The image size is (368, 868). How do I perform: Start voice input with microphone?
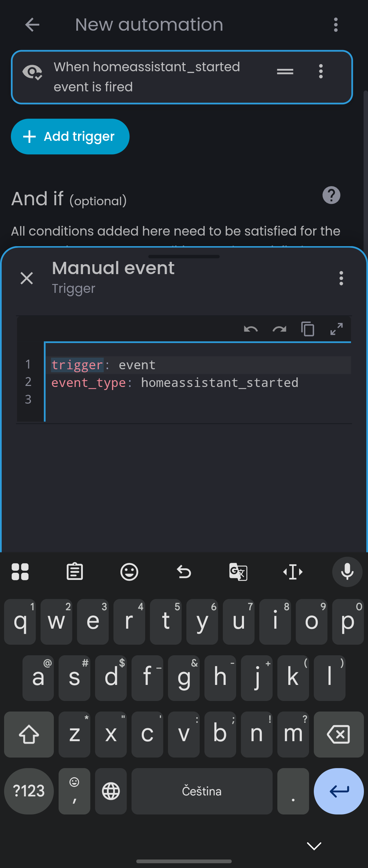[x=347, y=572]
